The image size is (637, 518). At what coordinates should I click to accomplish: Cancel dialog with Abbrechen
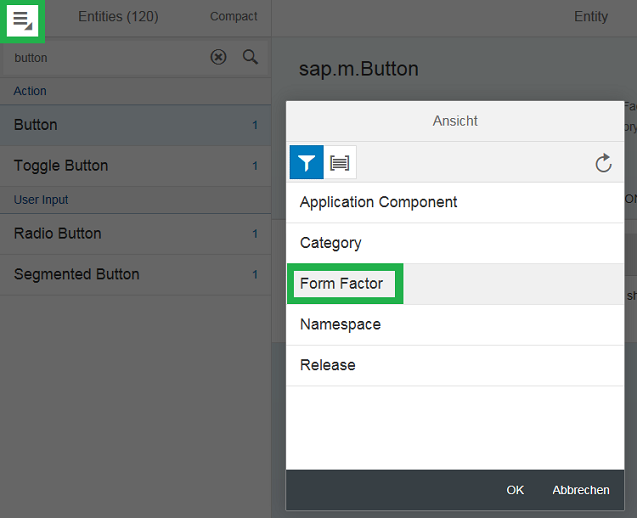pyautogui.click(x=580, y=490)
